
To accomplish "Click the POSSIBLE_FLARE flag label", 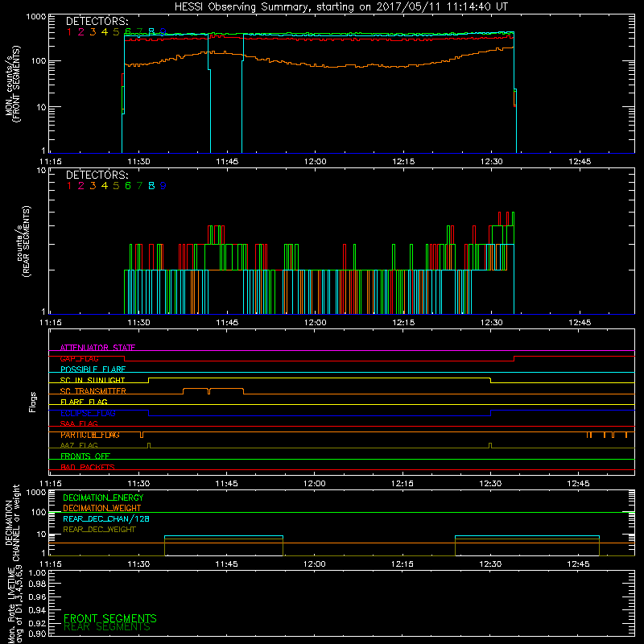I will [93, 369].
